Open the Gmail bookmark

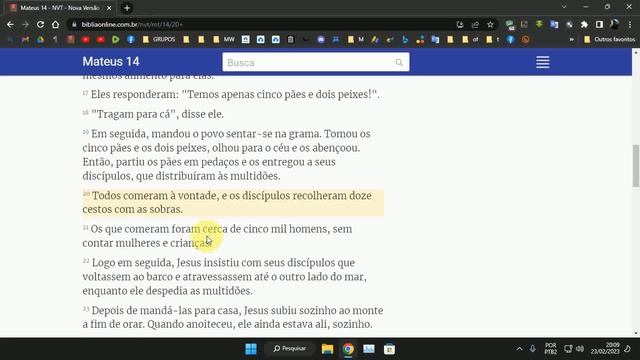pos(25,40)
